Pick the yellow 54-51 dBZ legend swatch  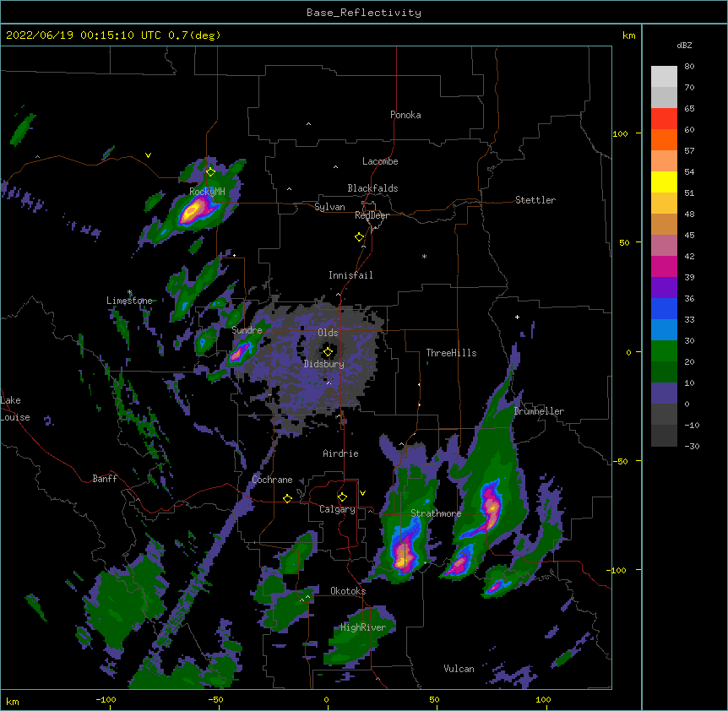664,182
